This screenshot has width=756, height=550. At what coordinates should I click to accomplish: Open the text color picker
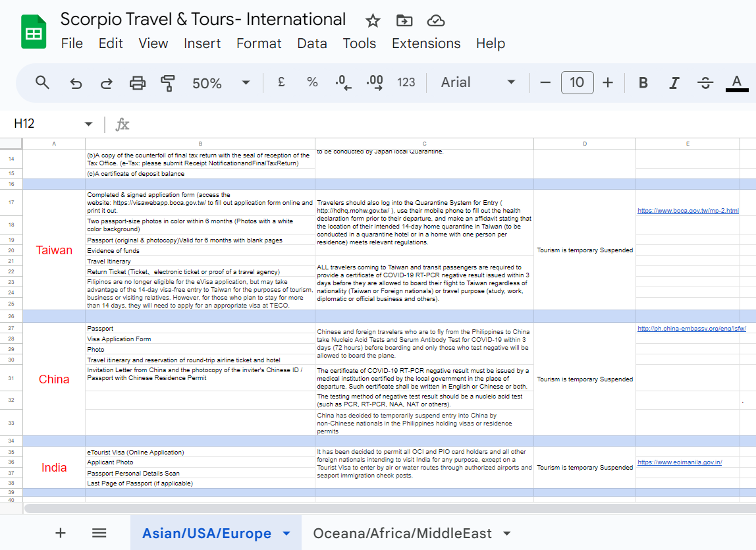coord(737,83)
